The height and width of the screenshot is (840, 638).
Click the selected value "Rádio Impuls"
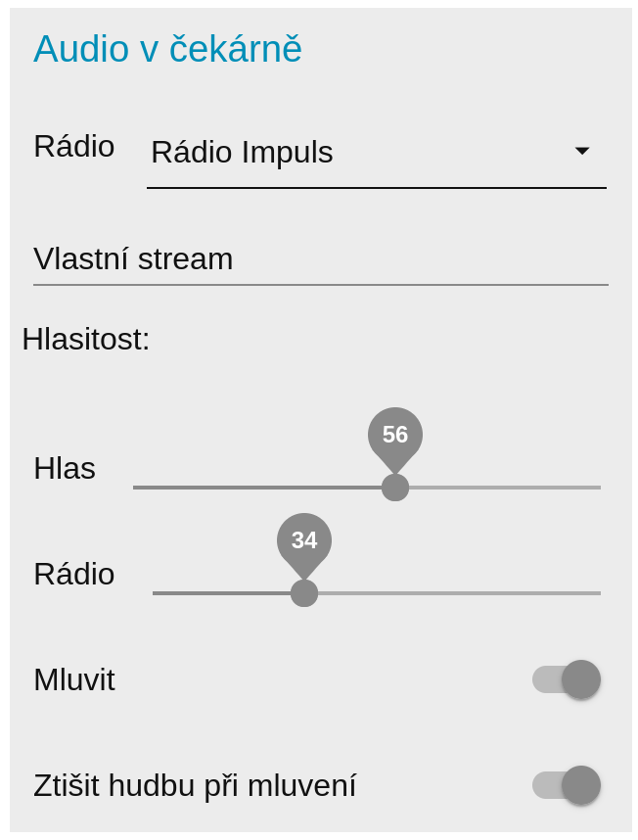(242, 152)
